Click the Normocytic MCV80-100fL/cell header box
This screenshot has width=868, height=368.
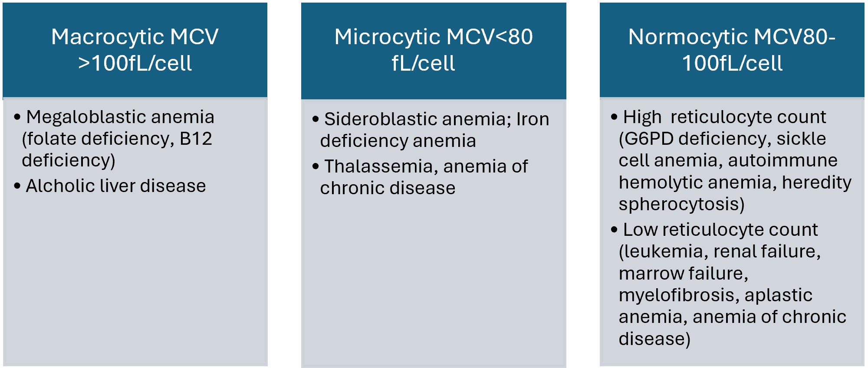pyautogui.click(x=732, y=50)
